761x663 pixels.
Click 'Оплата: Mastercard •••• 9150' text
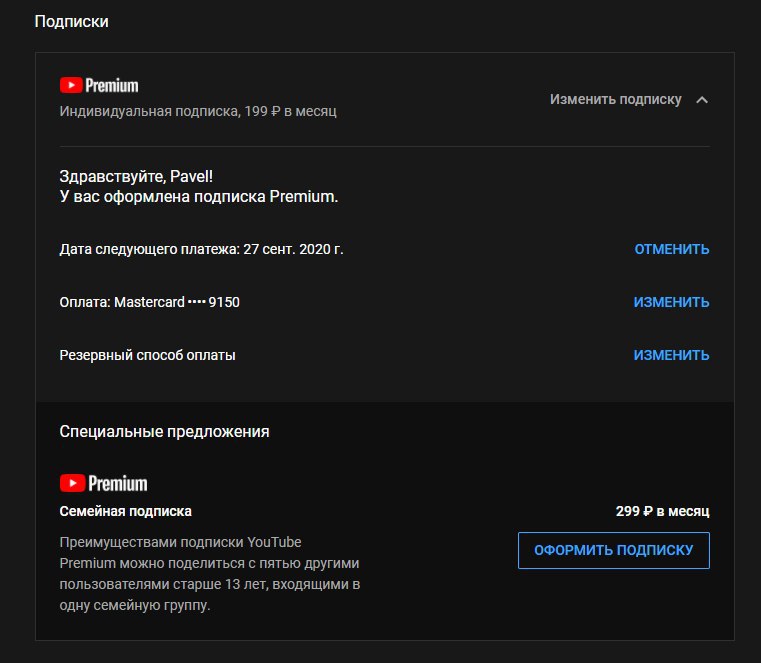[x=149, y=302]
